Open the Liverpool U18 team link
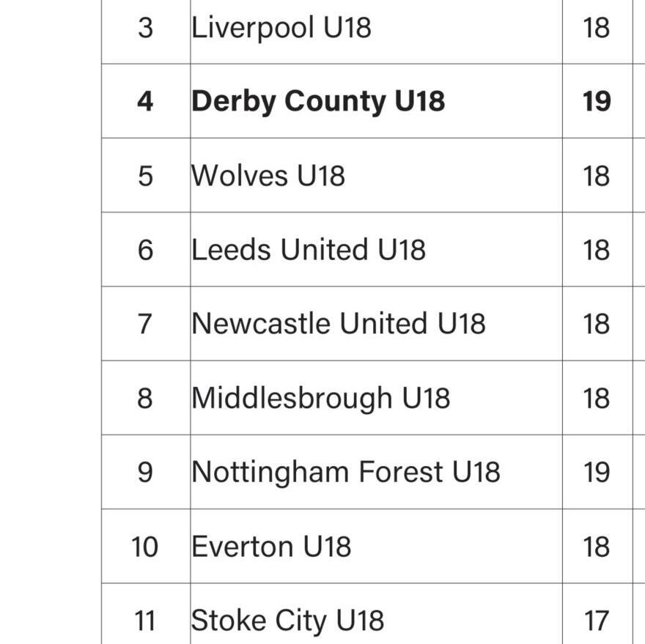The image size is (645, 644). pos(281,28)
